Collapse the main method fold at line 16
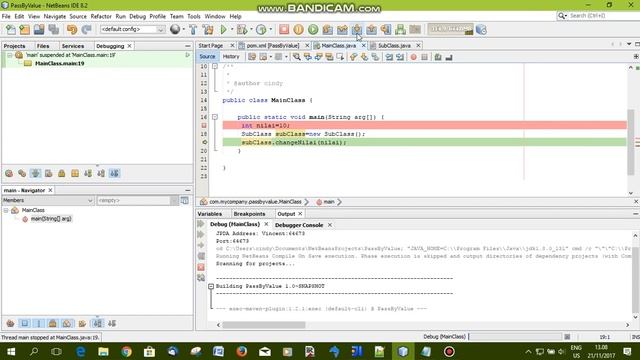 pos(215,117)
